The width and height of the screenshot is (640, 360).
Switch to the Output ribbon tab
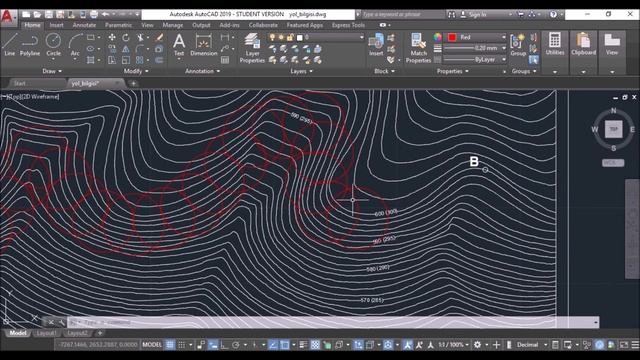pyautogui.click(x=201, y=25)
